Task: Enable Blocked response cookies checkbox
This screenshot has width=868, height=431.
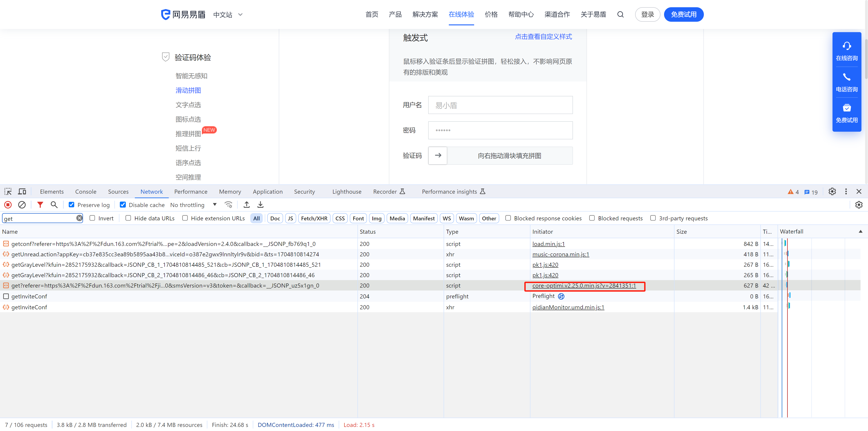Action: pyautogui.click(x=508, y=218)
